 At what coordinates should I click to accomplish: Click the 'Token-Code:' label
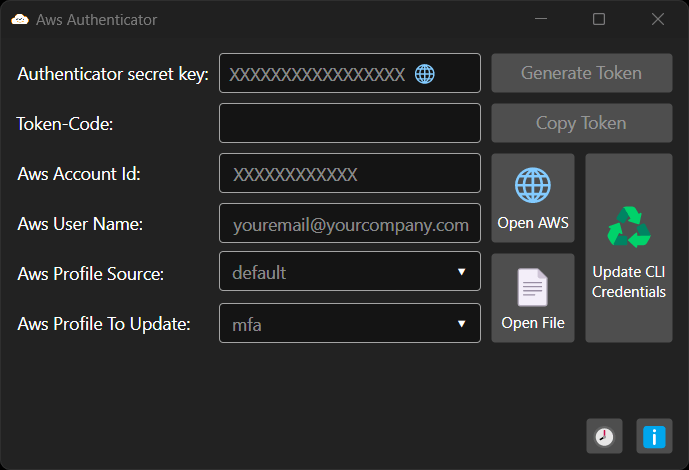click(x=65, y=124)
